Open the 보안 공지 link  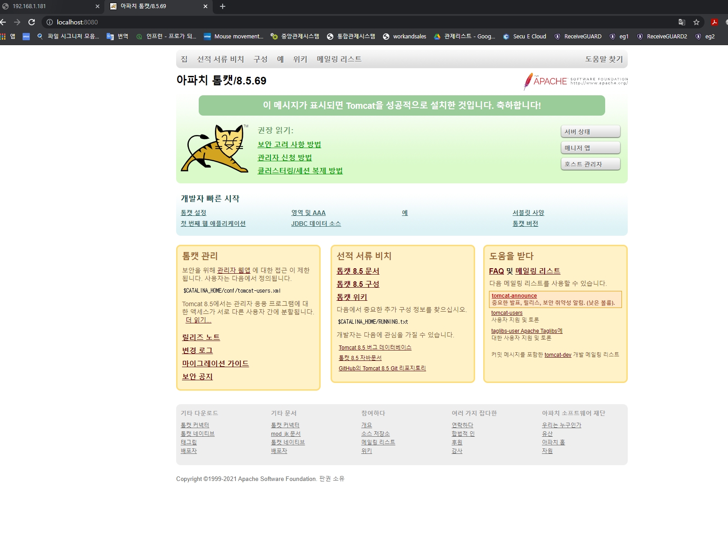(x=197, y=377)
